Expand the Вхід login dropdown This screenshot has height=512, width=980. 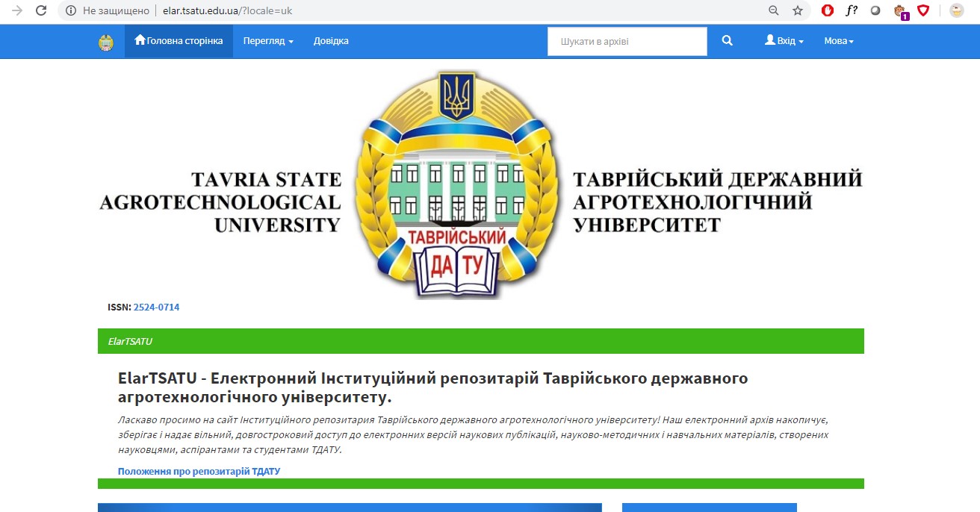(784, 41)
